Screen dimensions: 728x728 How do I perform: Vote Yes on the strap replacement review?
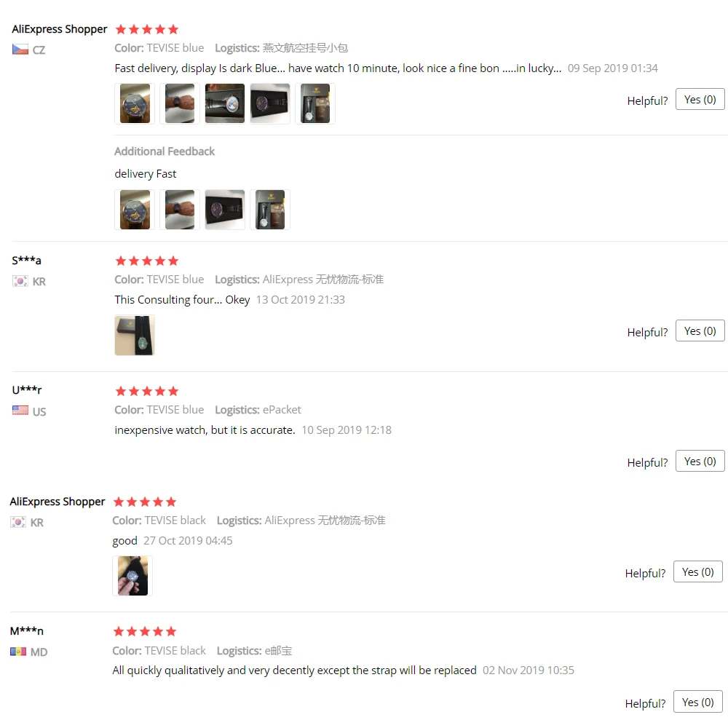(x=698, y=702)
